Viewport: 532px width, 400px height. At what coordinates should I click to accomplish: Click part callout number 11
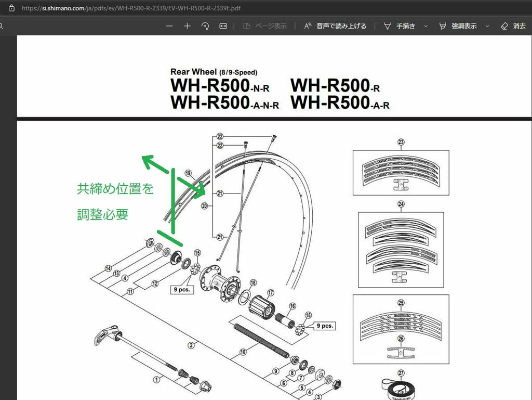[130, 291]
